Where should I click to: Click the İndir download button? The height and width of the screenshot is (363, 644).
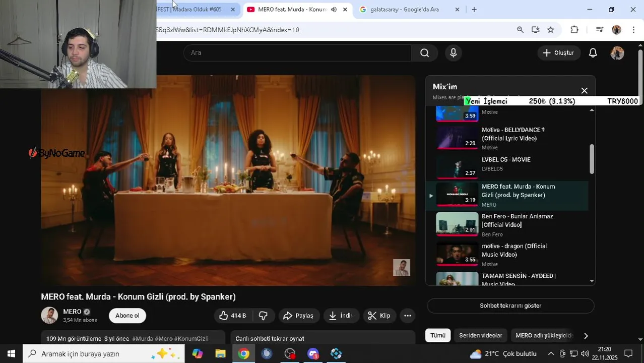pos(341,316)
